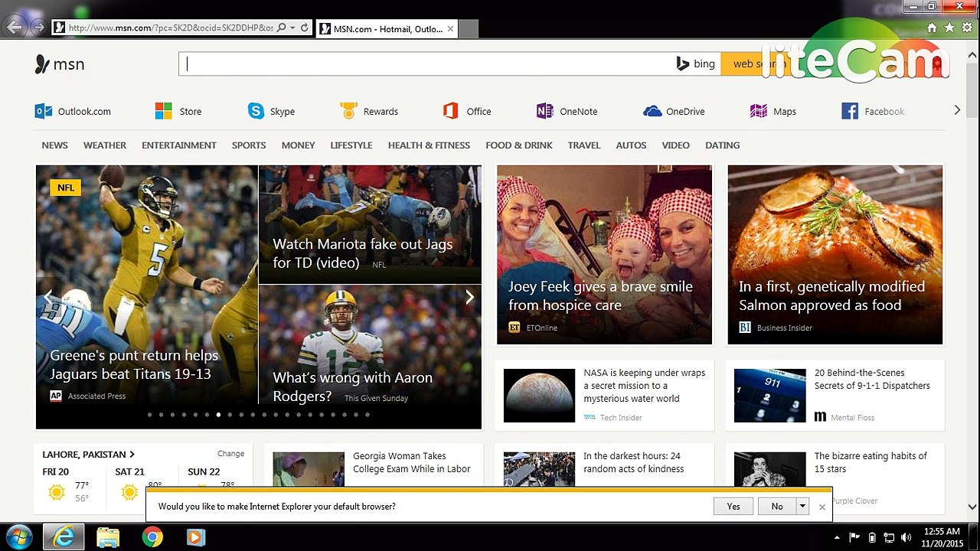
Task: Expand the Lahore, Pakistan weather location
Action: click(89, 455)
